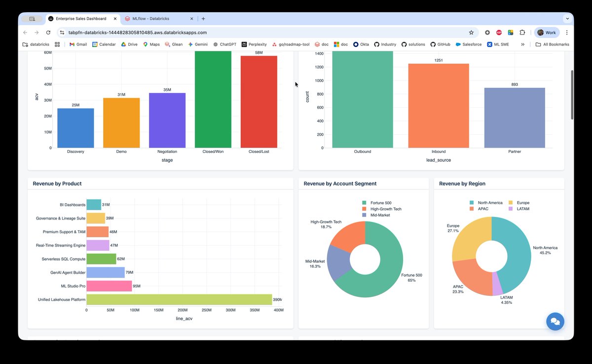This screenshot has height=364, width=592.
Task: Open the solutions bookmark
Action: [x=413, y=44]
